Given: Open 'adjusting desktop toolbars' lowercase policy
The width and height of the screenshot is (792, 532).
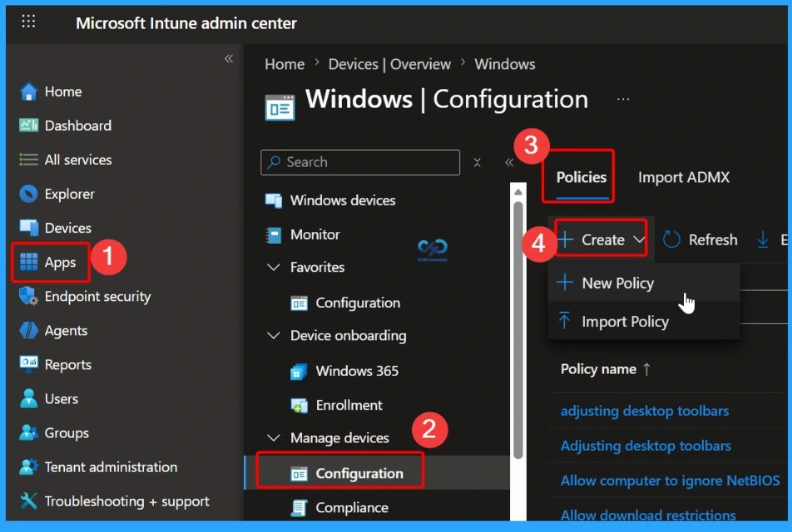Looking at the screenshot, I should [x=645, y=411].
